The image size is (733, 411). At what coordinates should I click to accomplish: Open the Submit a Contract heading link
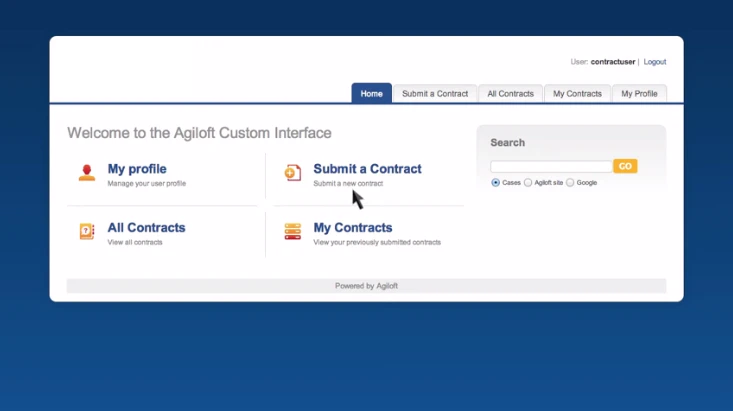point(367,169)
